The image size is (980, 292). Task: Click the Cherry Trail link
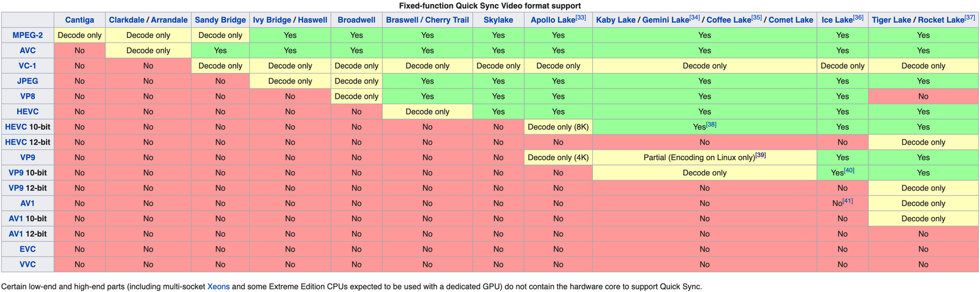[447, 20]
